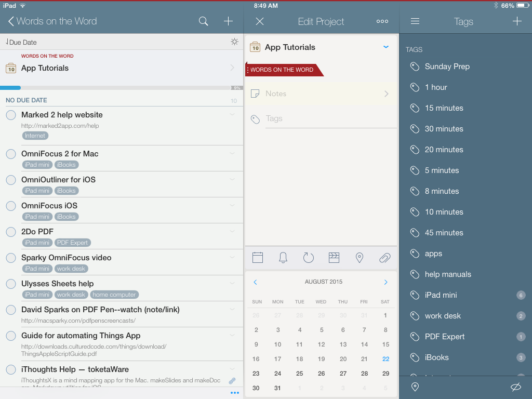The image size is (532, 399).
Task: Toggle hidden tags eye icon
Action: [515, 387]
